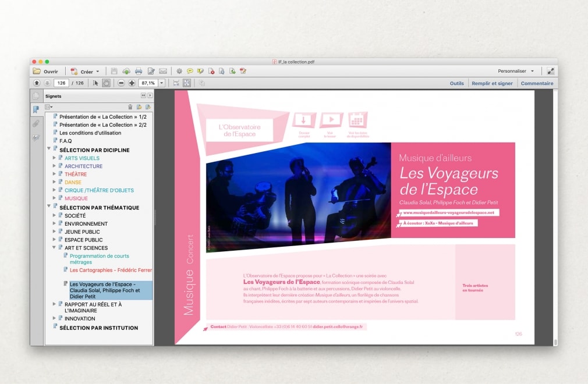Switch to the Commentaire pane
Screen dimensions: 588x384
coord(537,83)
